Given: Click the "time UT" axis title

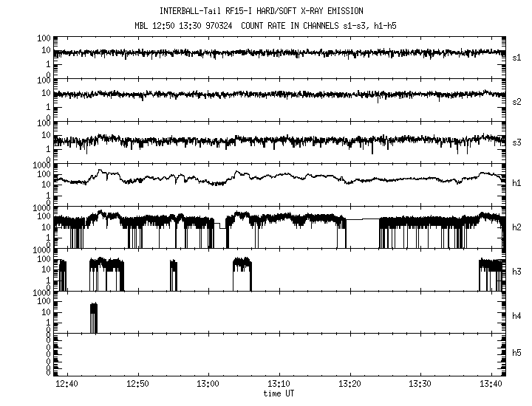Looking at the screenshot, I should pyautogui.click(x=279, y=393).
